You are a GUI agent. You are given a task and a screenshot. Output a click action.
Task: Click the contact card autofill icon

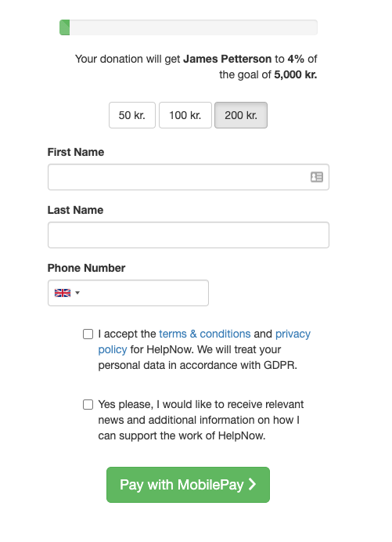tap(317, 177)
